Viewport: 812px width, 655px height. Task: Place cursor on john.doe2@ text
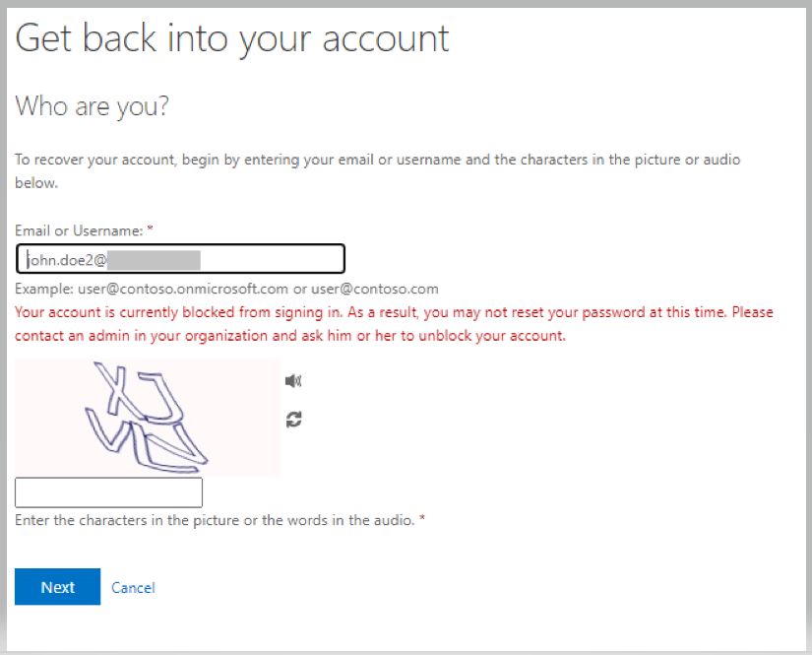[67, 260]
